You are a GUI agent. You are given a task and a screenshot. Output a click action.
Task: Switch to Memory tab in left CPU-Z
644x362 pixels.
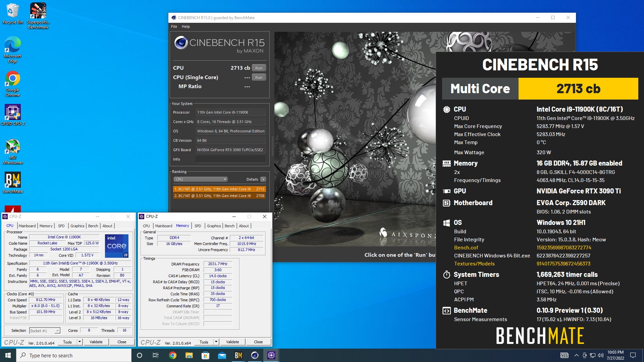[46, 226]
